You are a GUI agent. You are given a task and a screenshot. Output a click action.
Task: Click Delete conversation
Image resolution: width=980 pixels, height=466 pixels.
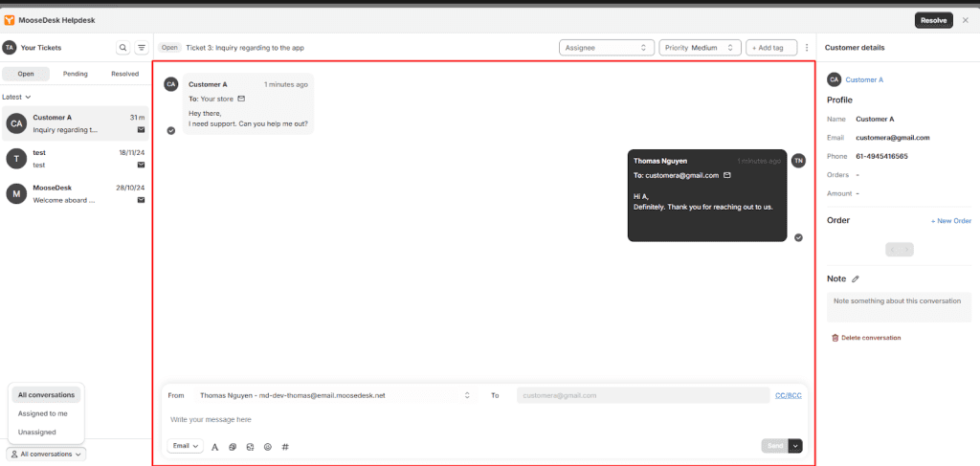coord(866,338)
